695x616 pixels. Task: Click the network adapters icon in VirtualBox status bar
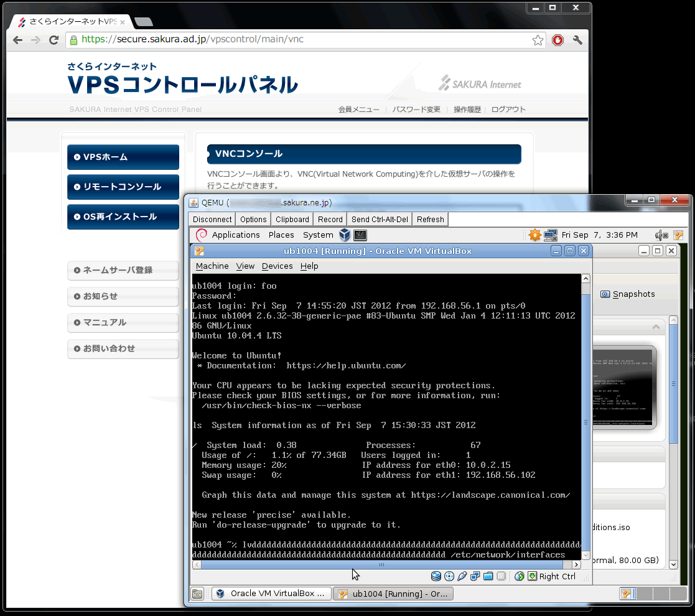pyautogui.click(x=475, y=576)
